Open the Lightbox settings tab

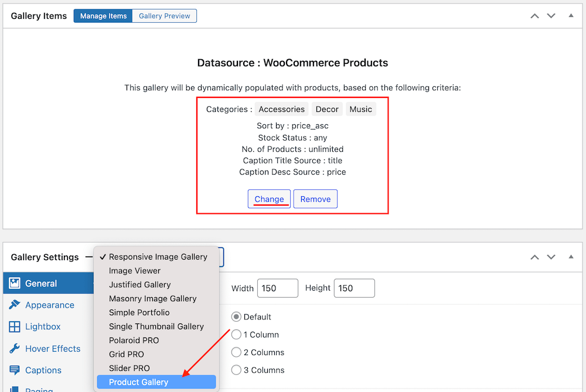[49, 326]
